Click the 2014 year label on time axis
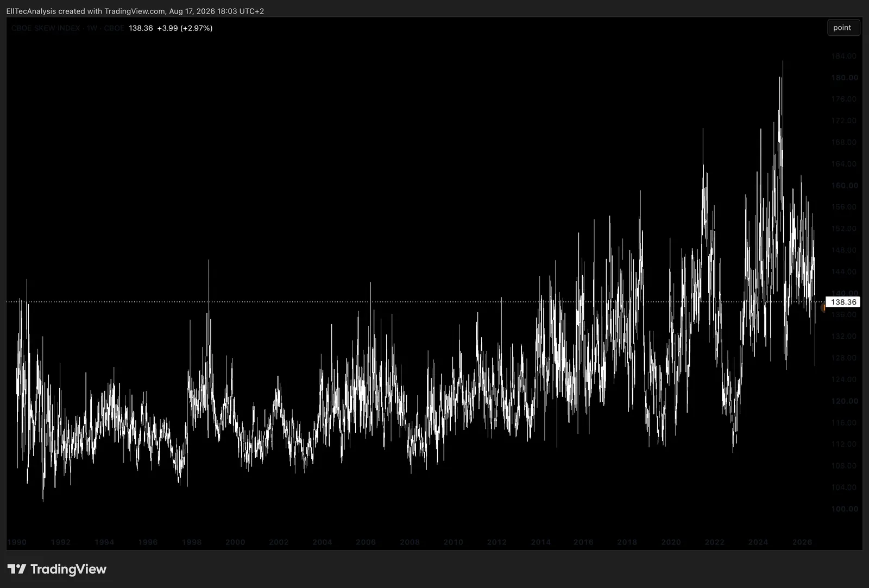The height and width of the screenshot is (588, 869). (540, 542)
